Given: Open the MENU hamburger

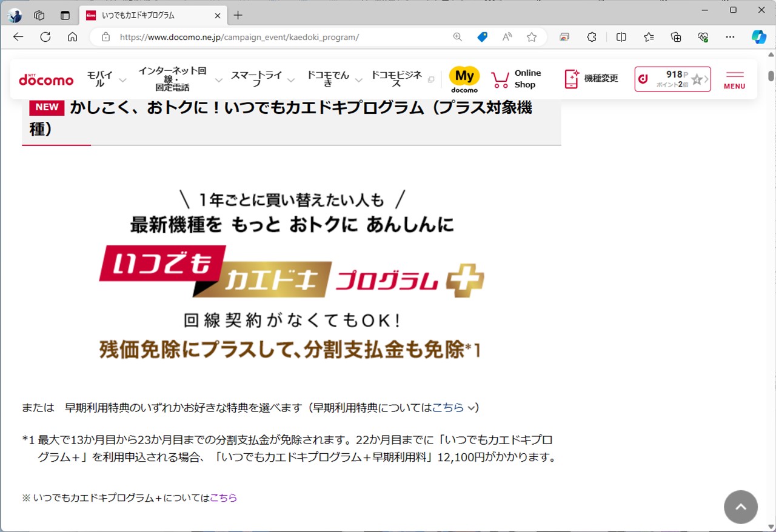Looking at the screenshot, I should 734,79.
